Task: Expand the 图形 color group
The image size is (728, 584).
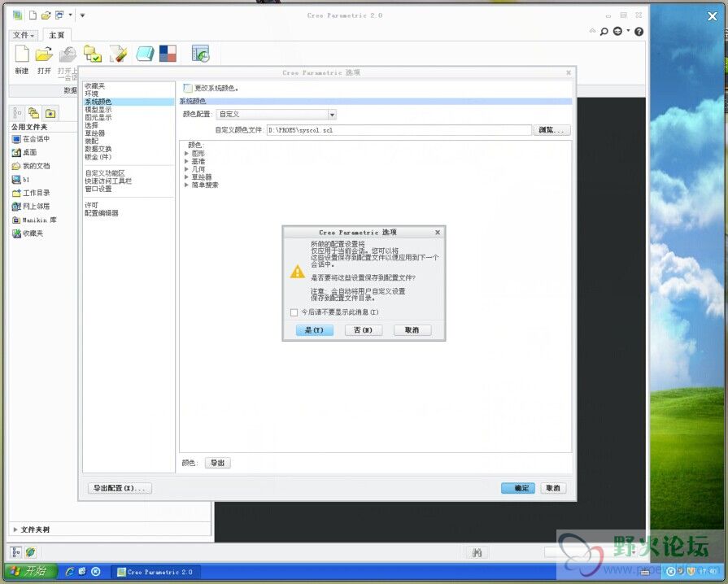Action: pos(186,153)
